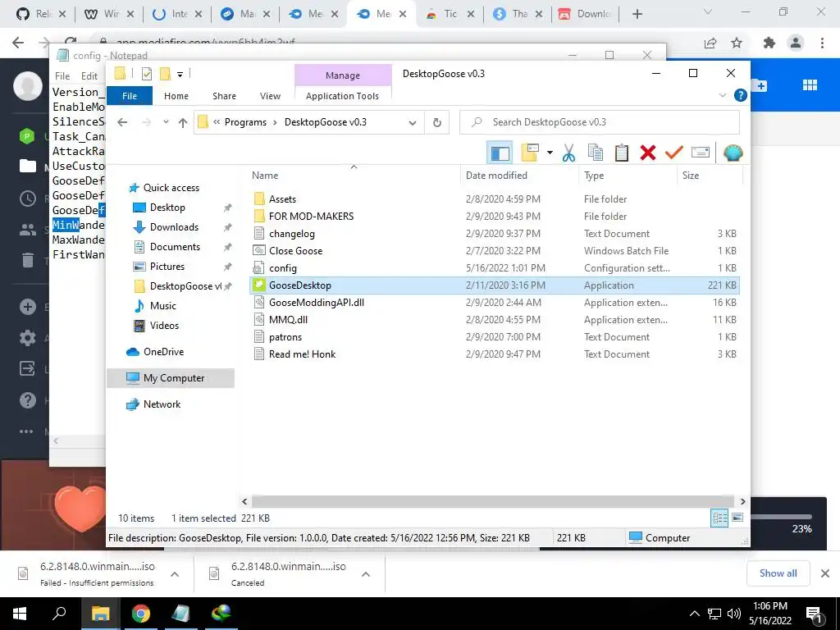Open quick access toolbar customize dropdown
Image resolution: width=840 pixels, height=630 pixels.
click(180, 75)
